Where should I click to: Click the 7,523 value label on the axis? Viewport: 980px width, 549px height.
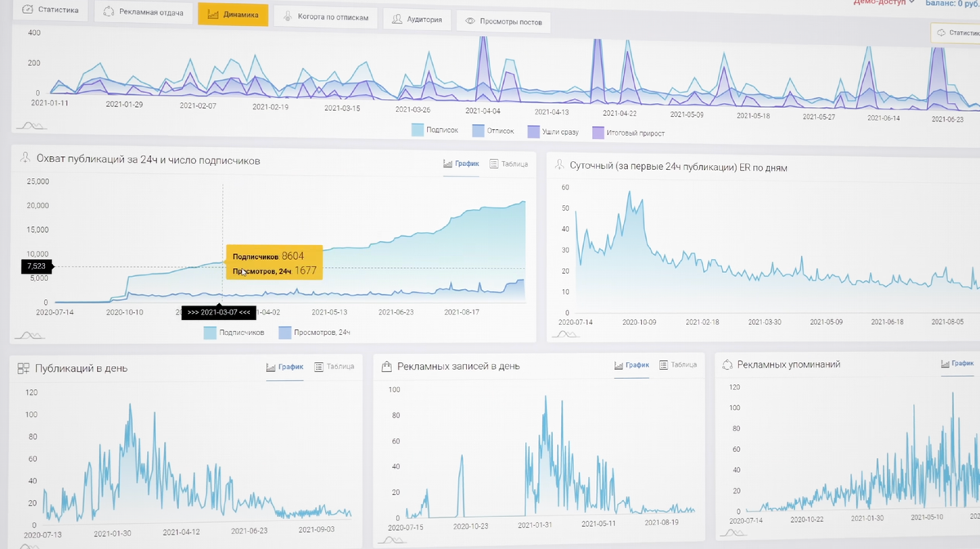pos(37,266)
